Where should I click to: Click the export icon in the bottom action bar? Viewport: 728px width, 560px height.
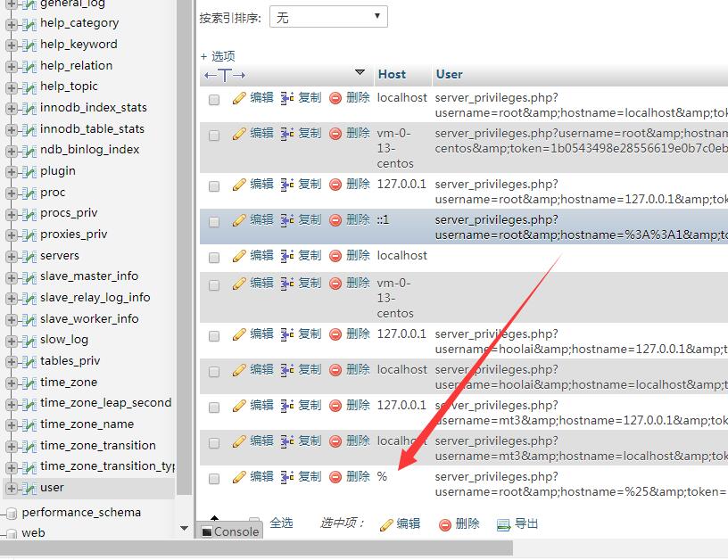[503, 524]
